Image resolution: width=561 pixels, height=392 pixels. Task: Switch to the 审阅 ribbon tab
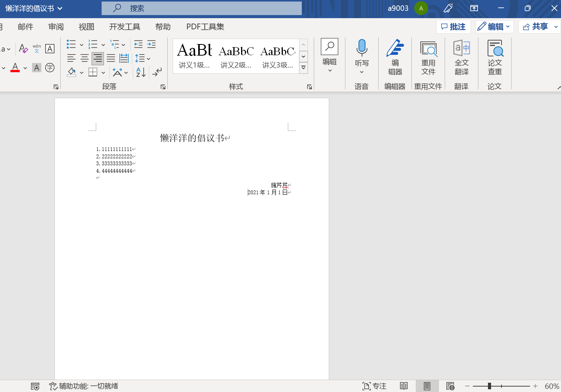coord(56,27)
